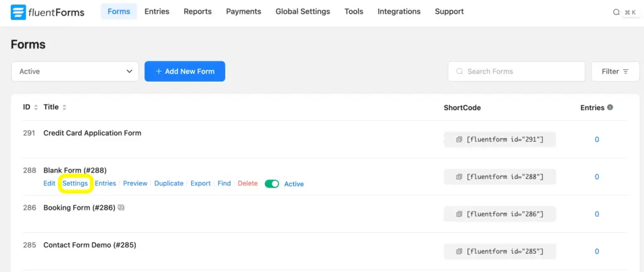Click Find link for Blank Form
This screenshot has height=272, width=644.
(225, 183)
